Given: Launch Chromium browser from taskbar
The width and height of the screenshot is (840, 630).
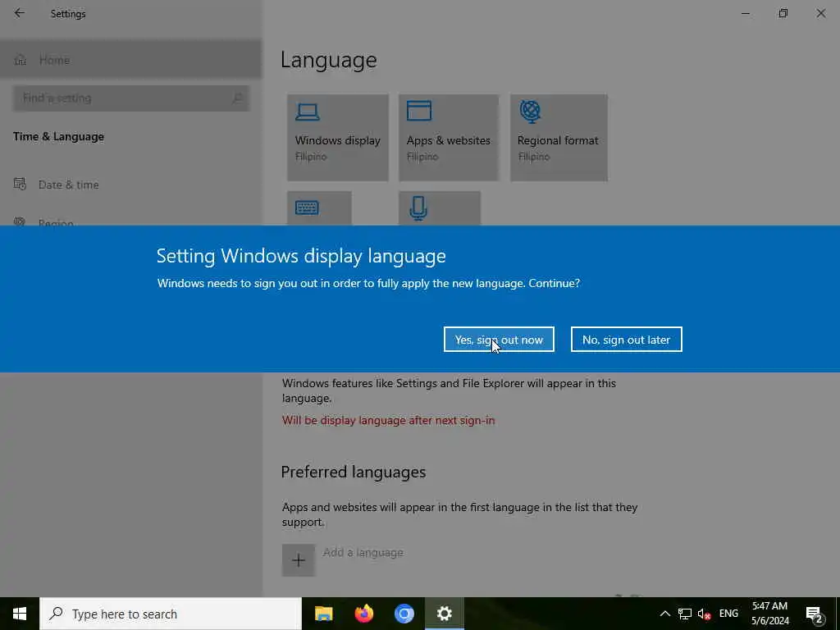Looking at the screenshot, I should point(404,614).
